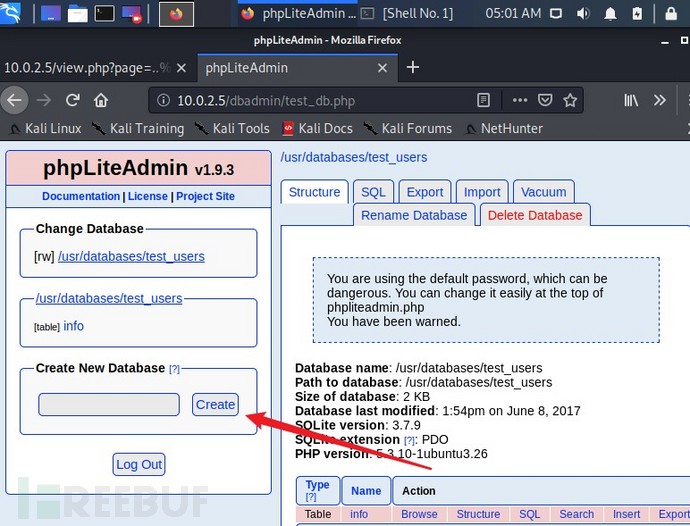This screenshot has width=690, height=526.
Task: Click the [?] help beside SQLite extension
Action: tap(409, 440)
